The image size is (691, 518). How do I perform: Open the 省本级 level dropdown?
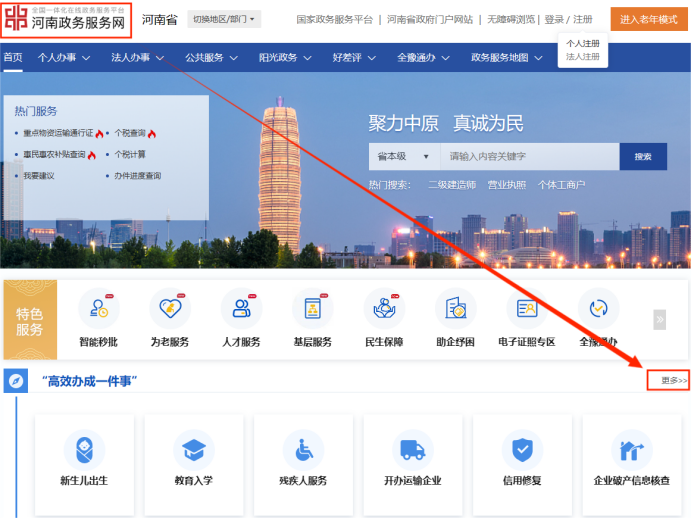pyautogui.click(x=404, y=157)
